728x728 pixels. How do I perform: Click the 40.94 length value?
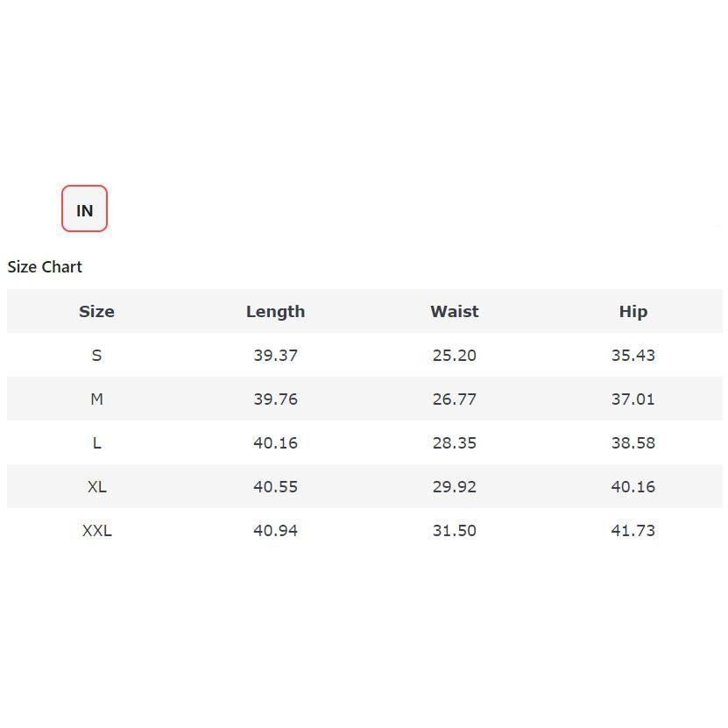point(275,531)
